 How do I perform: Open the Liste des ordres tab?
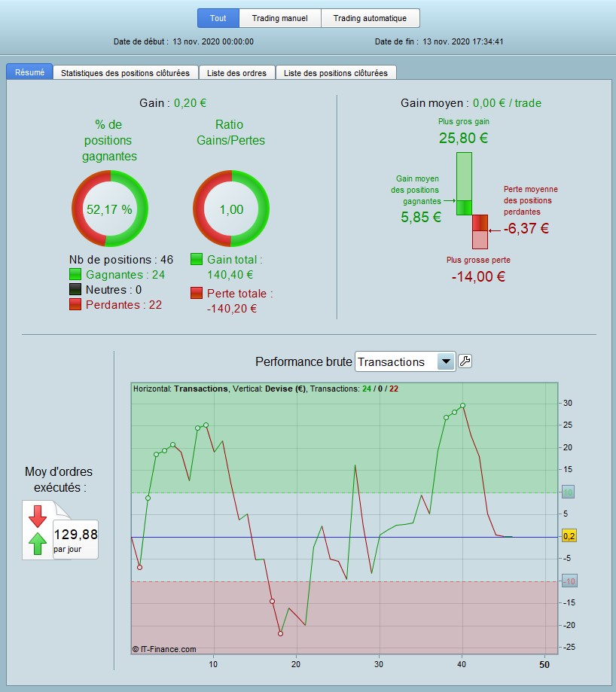[236, 73]
